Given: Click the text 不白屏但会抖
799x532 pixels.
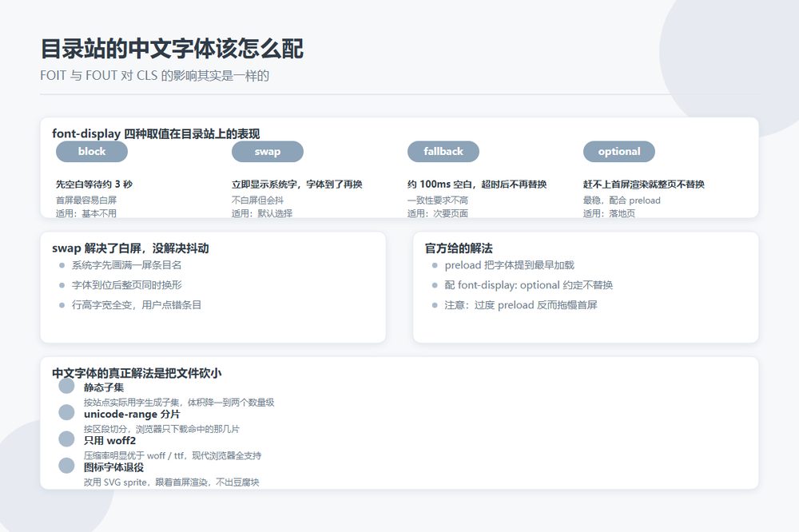Looking at the screenshot, I should click(257, 200).
